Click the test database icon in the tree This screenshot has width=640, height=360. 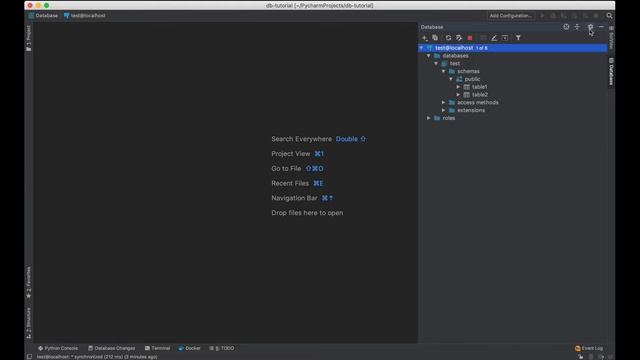pyautogui.click(x=444, y=64)
